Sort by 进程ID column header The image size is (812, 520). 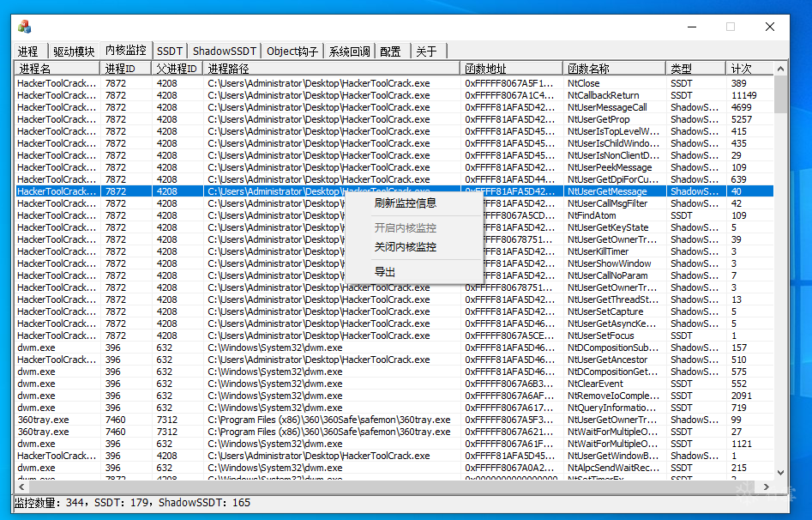point(126,69)
